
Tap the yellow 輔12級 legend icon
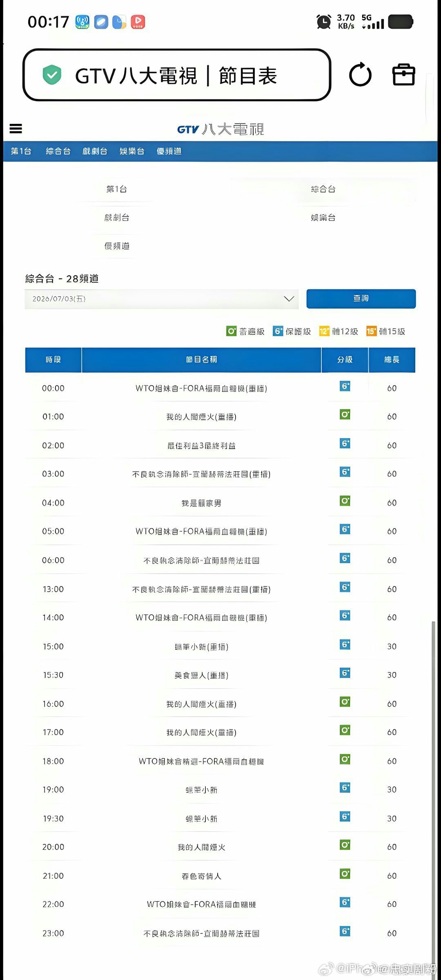tap(324, 331)
